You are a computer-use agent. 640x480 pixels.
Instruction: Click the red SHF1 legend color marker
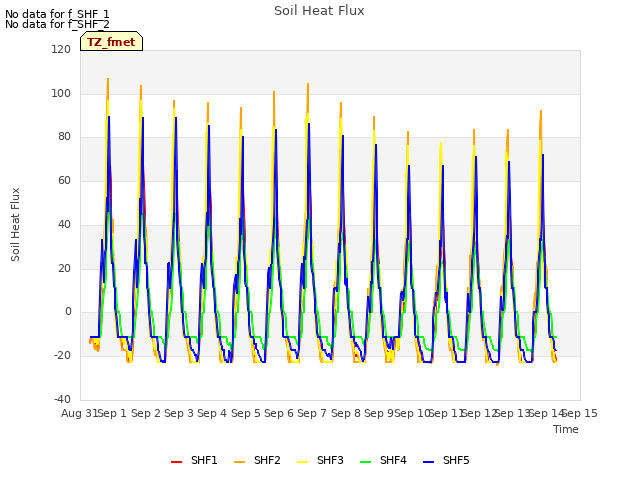pos(176,462)
